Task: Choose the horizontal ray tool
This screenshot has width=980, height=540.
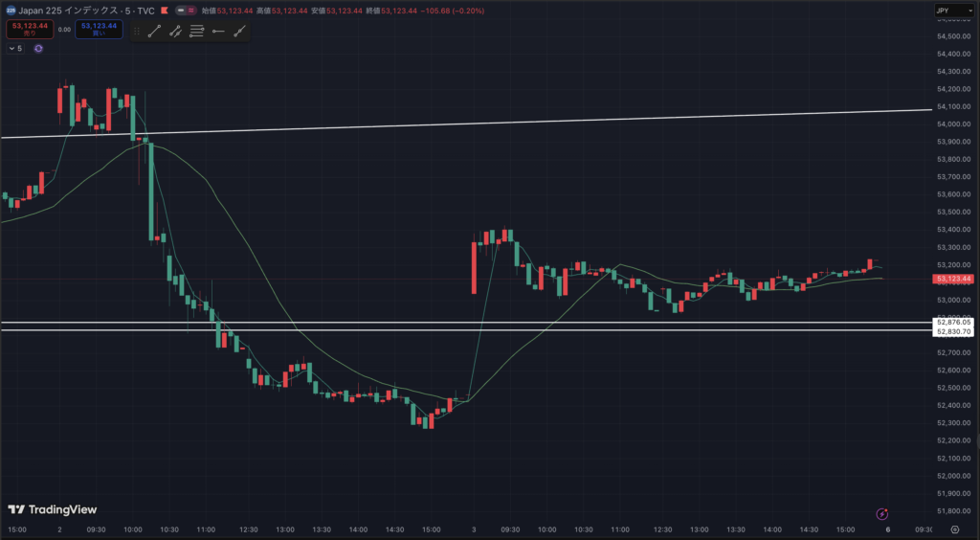Action: pyautogui.click(x=218, y=31)
